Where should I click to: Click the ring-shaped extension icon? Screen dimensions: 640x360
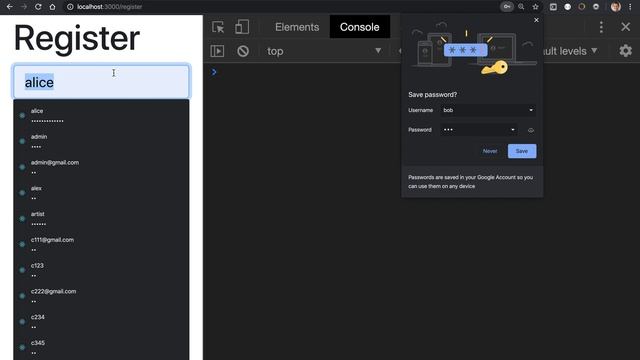582,7
